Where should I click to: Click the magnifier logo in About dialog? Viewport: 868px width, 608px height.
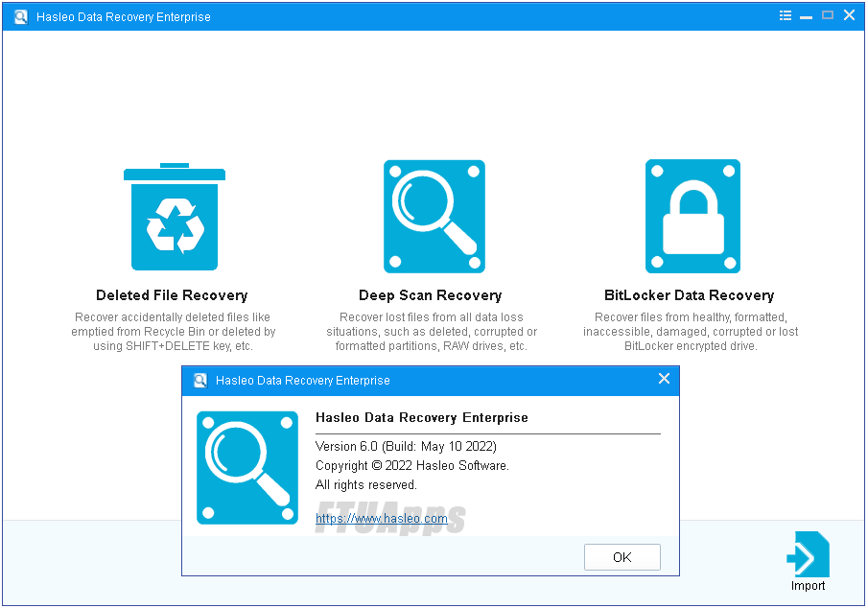[x=247, y=468]
